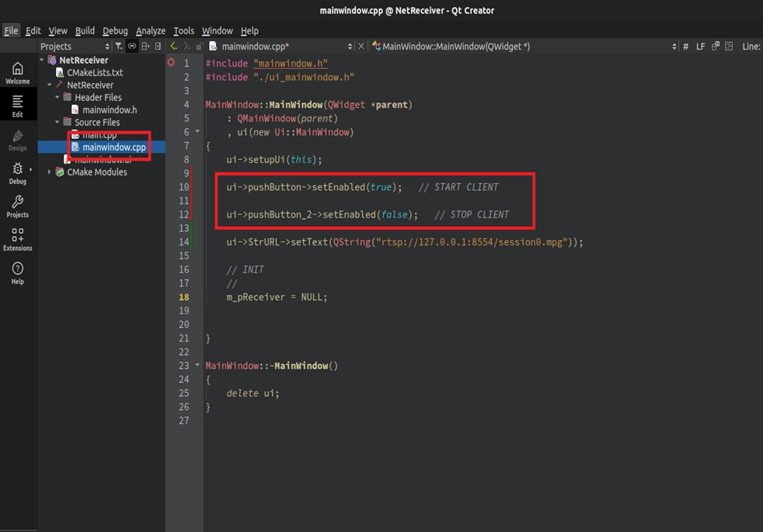The width and height of the screenshot is (763, 532).
Task: Expand the CMake Modules node
Action: coord(50,172)
